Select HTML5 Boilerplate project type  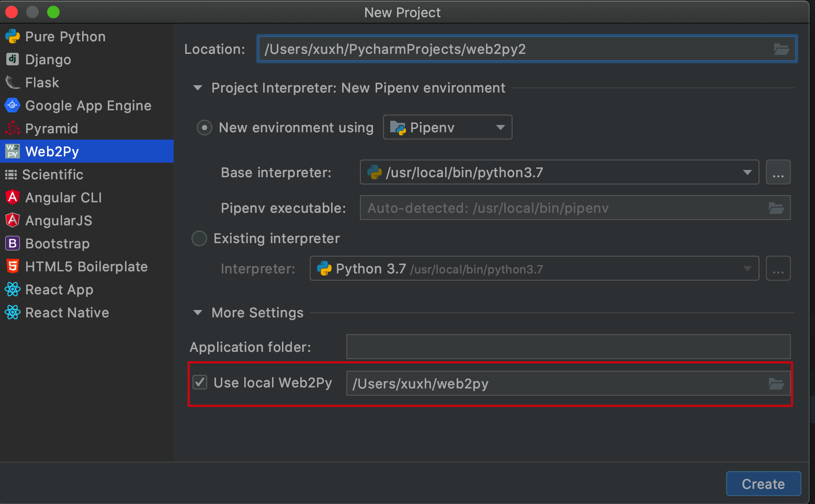(x=87, y=267)
